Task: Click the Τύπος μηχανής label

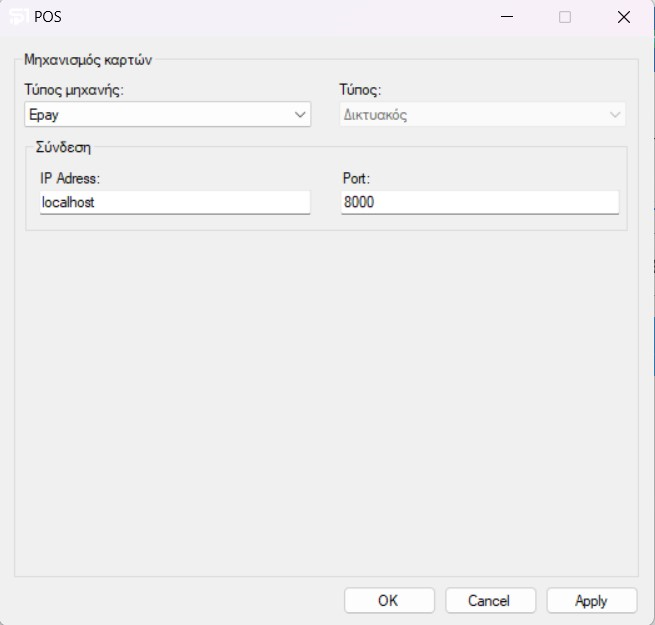Action: [x=74, y=90]
